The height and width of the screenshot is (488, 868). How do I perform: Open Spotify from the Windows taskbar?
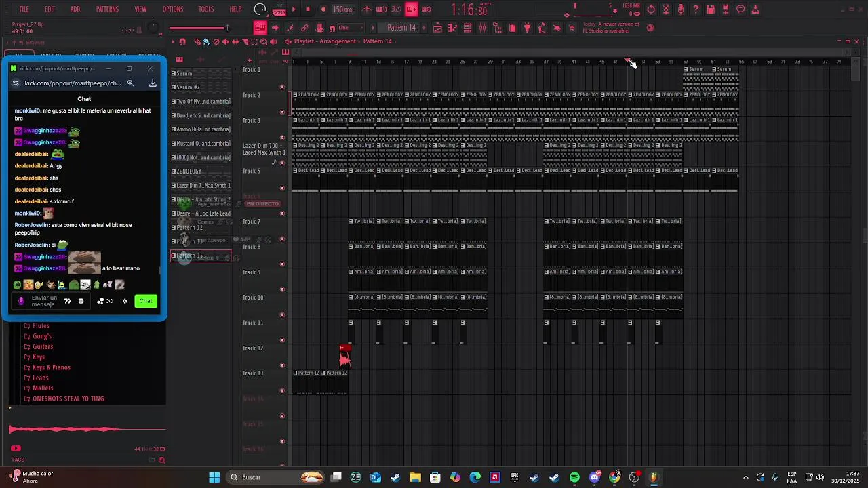[574, 477]
